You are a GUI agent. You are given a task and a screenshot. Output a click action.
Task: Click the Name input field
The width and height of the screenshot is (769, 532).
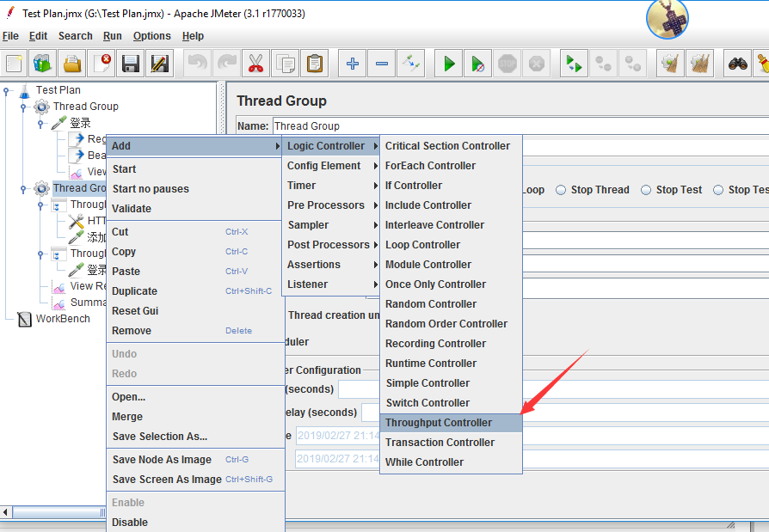click(x=520, y=126)
